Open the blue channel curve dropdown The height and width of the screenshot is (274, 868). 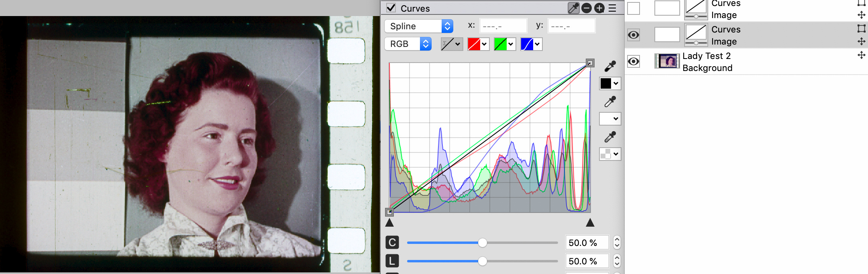[x=531, y=44]
